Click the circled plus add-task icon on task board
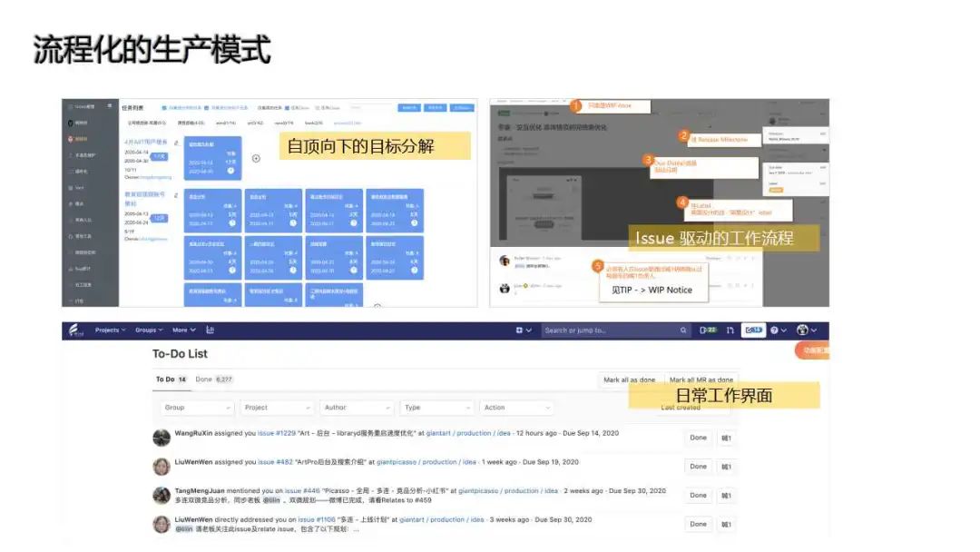 (x=256, y=158)
